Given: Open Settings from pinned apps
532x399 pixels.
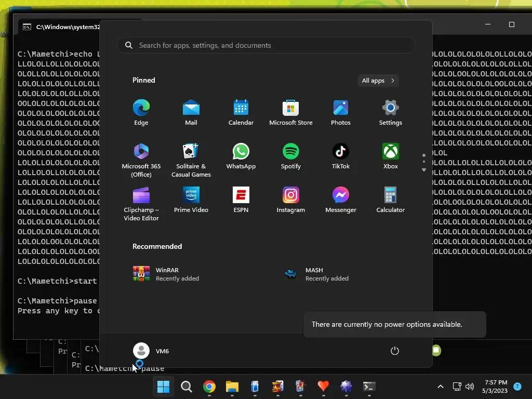Looking at the screenshot, I should click(x=391, y=113).
